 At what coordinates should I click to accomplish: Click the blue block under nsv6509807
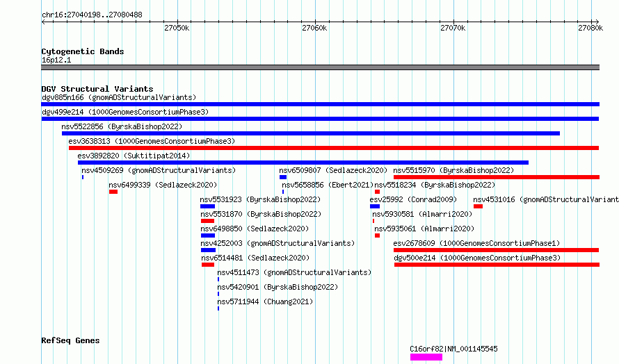pos(283,177)
